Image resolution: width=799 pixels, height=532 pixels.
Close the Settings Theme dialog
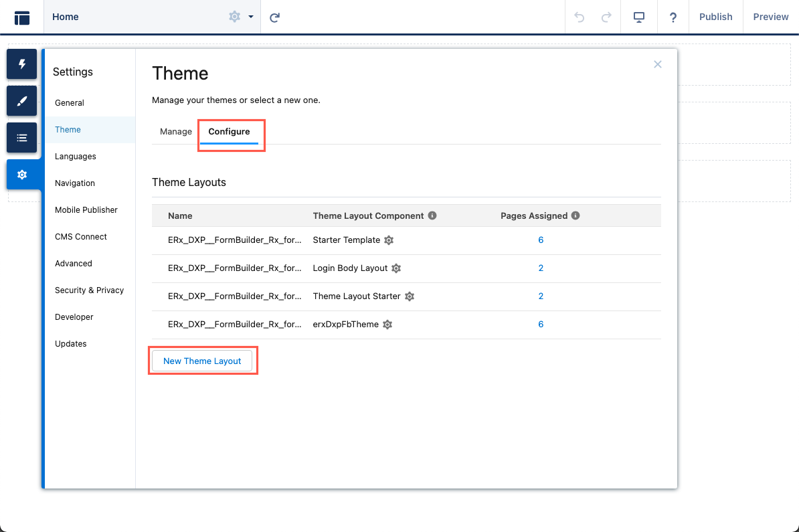click(658, 64)
